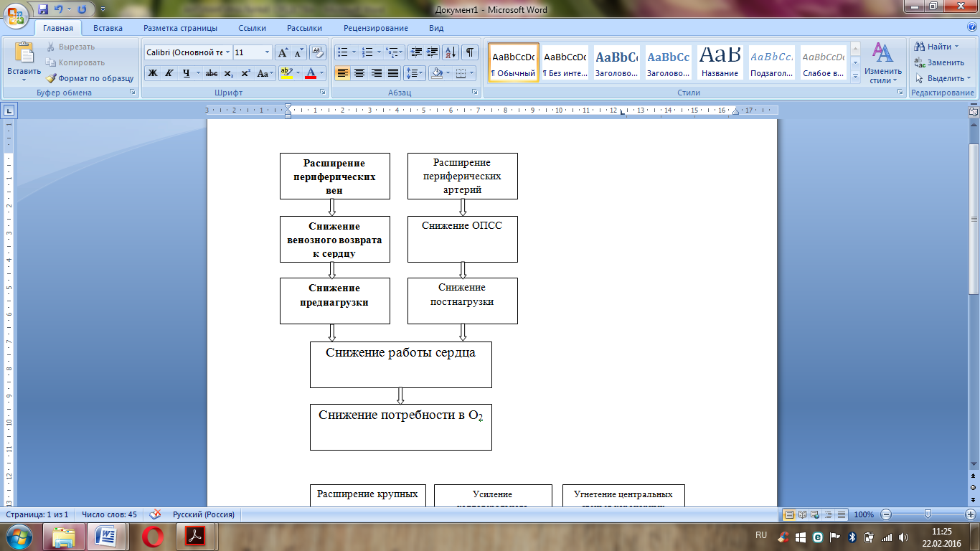Increase font size with grow font icon
The height and width of the screenshot is (551, 980).
coord(283,52)
